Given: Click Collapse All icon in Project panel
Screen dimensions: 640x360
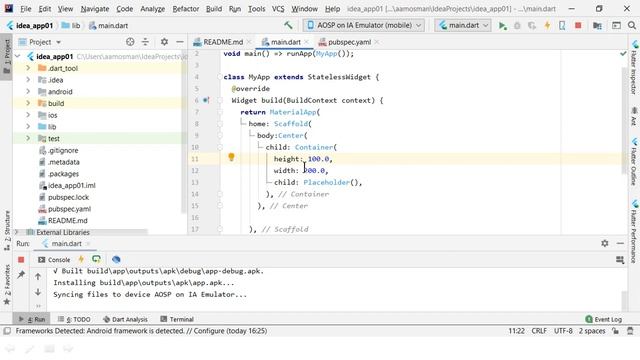Looking at the screenshot, I should pos(145,42).
